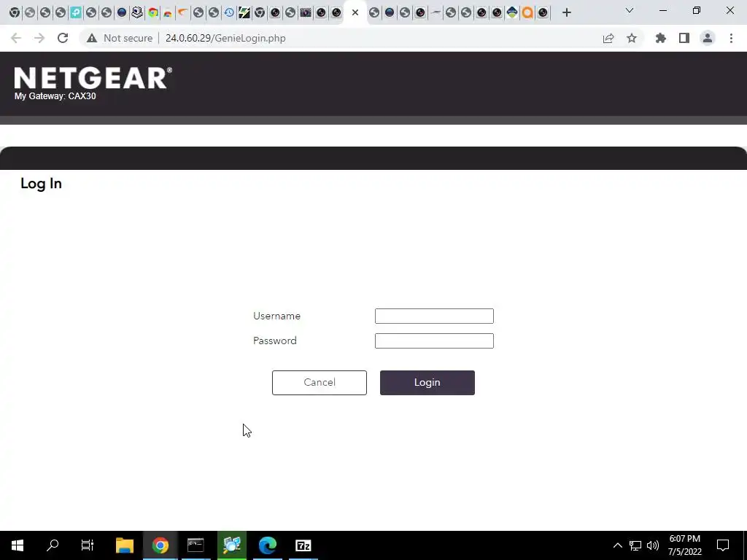Switch to the green lightning bolt favicon tab

pos(244,12)
